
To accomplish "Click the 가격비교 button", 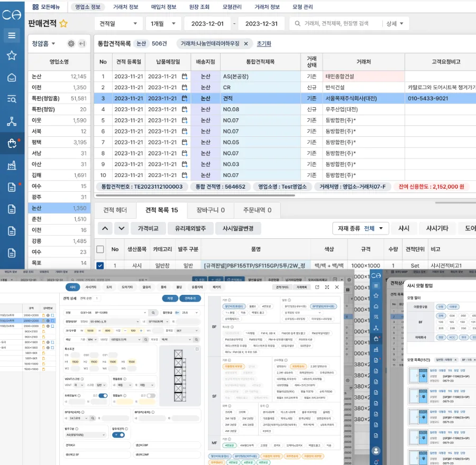I will [148, 228].
